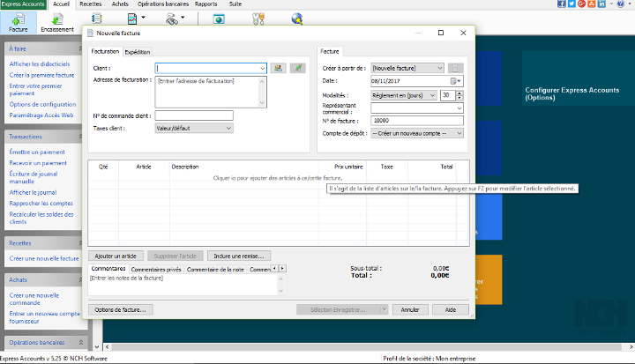Click the N° de commande client field
Screen dimensions: 635x364
point(194,115)
